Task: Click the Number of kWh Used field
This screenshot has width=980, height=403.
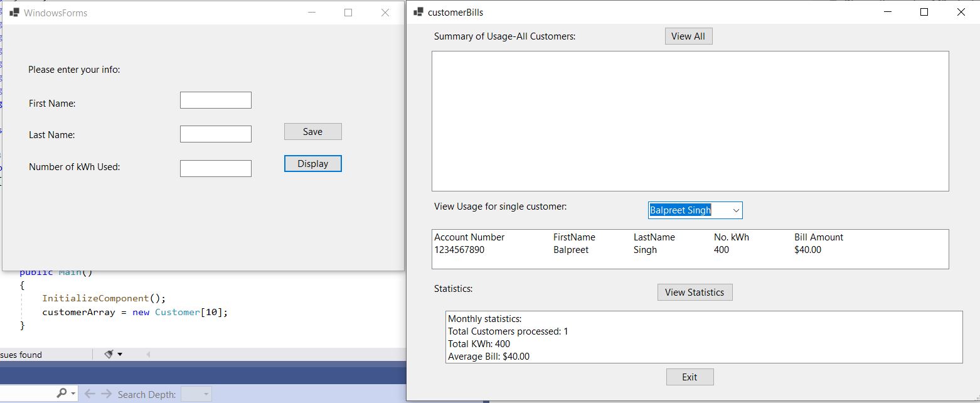Action: 215,168
